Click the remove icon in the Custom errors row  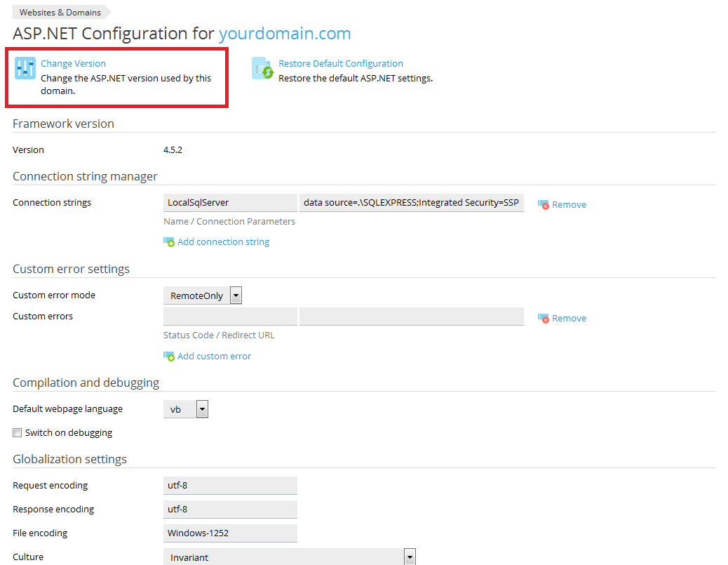pyautogui.click(x=544, y=318)
